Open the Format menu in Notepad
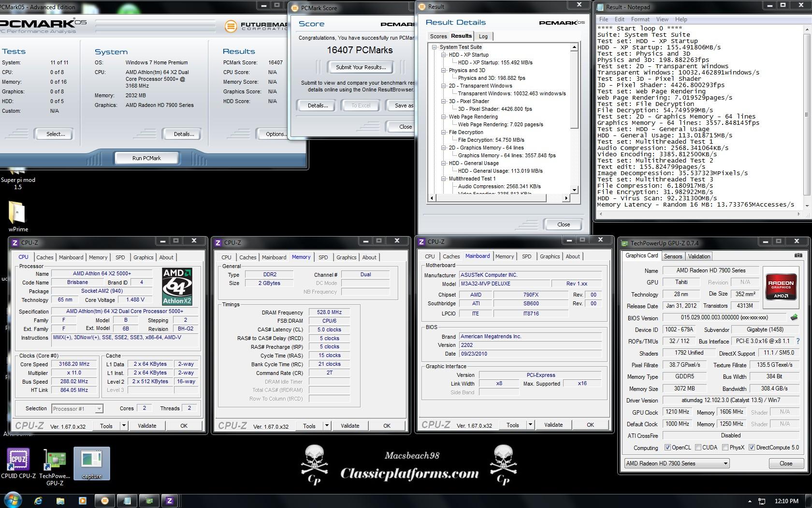Screen dimensions: 812x508 [640, 19]
